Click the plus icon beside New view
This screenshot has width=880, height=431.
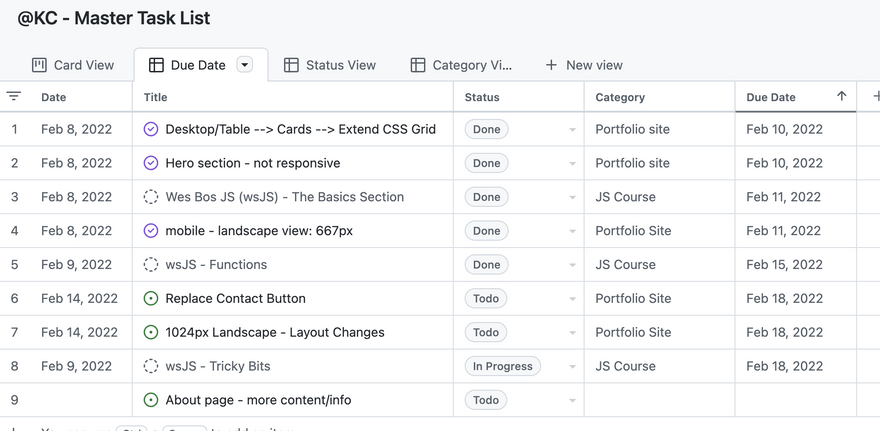point(551,65)
